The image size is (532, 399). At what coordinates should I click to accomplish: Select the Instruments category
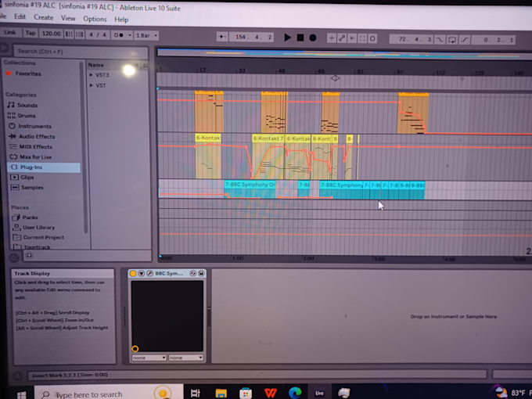click(34, 126)
